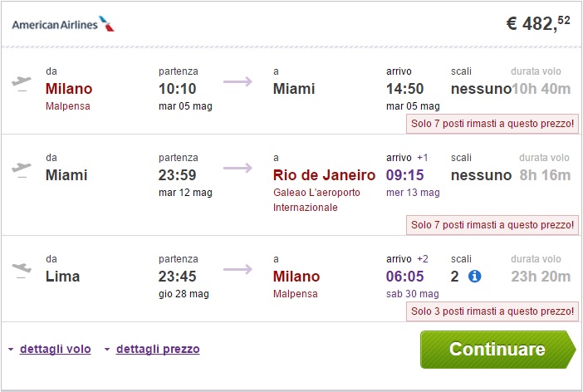Open the blue stopovers info icon
This screenshot has height=392, width=583.
476,276
